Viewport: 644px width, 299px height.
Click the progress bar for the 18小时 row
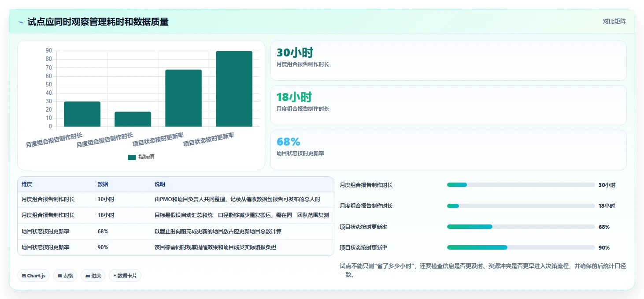[521, 206]
